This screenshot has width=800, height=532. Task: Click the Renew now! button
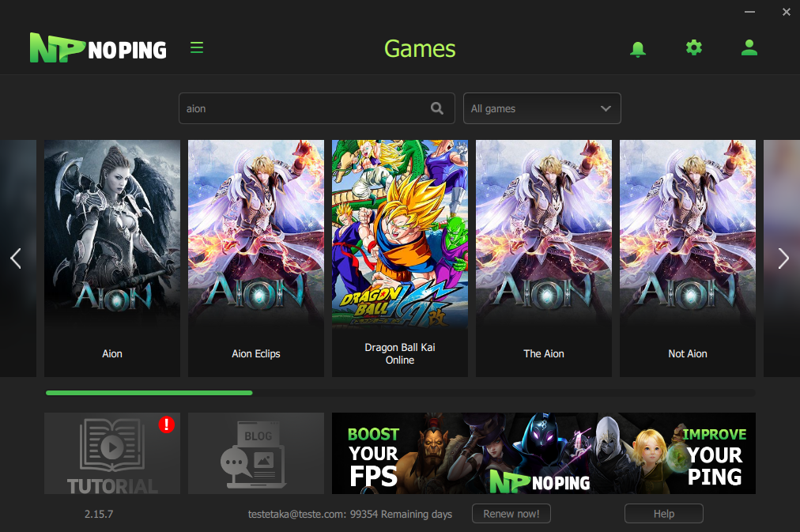(511, 514)
